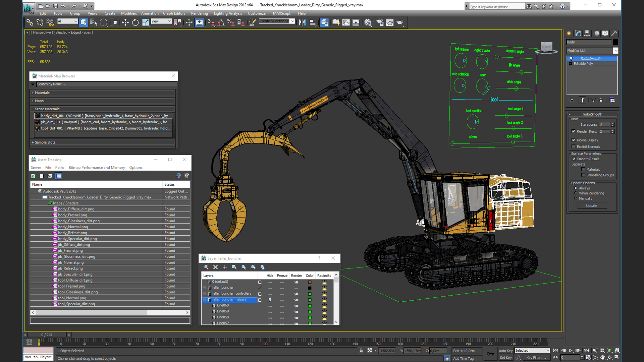Select the Select and Rotate tool
644x362 pixels.
tap(135, 22)
